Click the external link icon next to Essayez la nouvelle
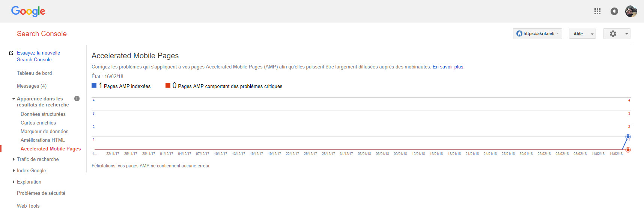Image resolution: width=644 pixels, height=211 pixels. (11, 53)
